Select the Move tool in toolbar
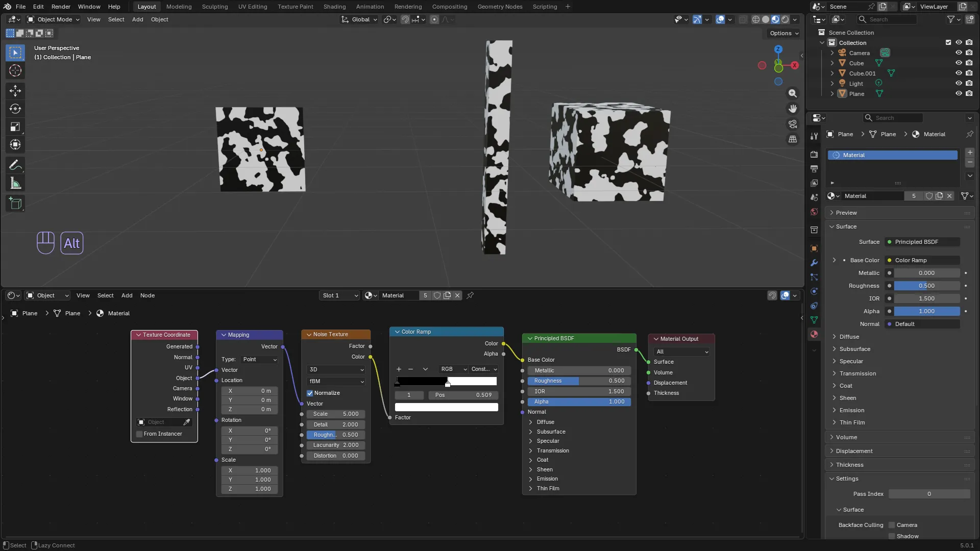This screenshot has height=551, width=980. click(x=15, y=91)
